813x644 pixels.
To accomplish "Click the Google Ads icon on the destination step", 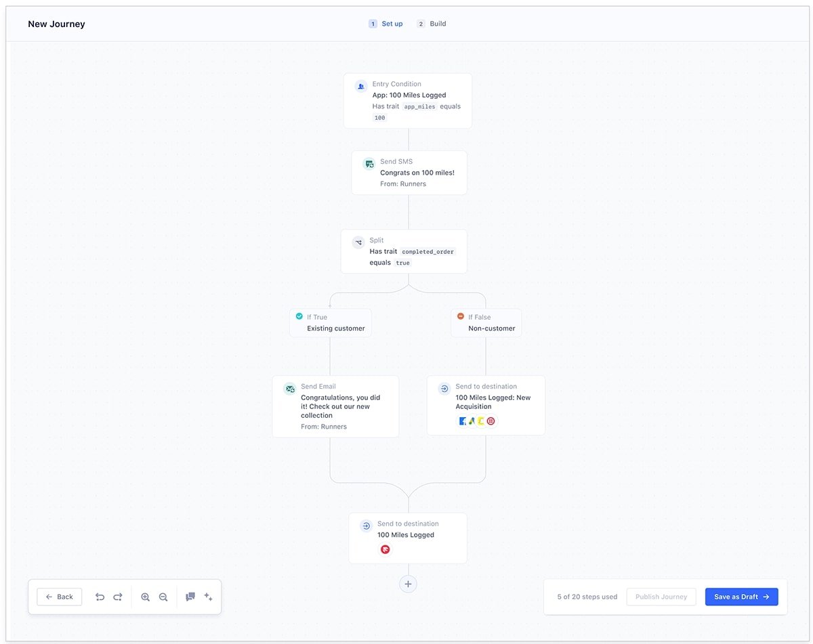I will (472, 421).
